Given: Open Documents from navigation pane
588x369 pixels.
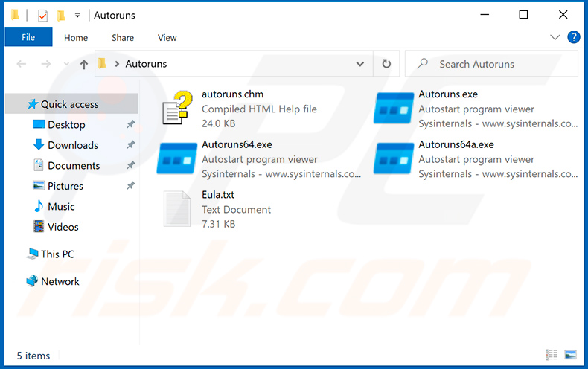Looking at the screenshot, I should point(74,165).
